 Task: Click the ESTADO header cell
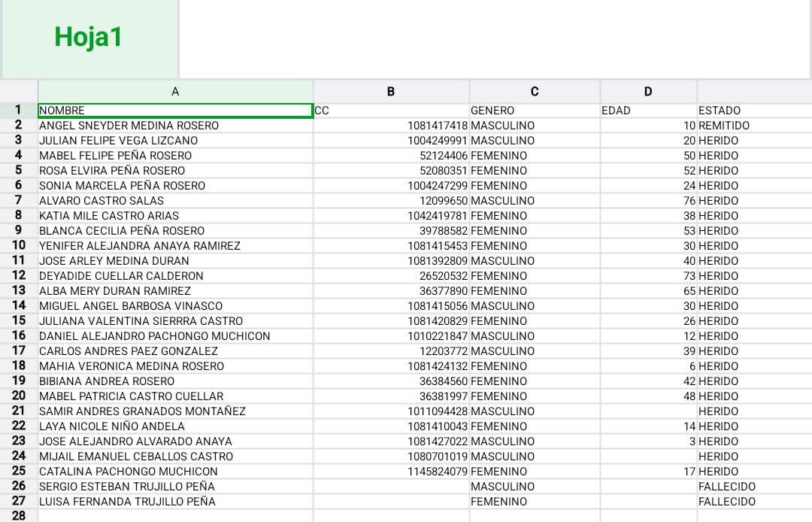point(754,111)
